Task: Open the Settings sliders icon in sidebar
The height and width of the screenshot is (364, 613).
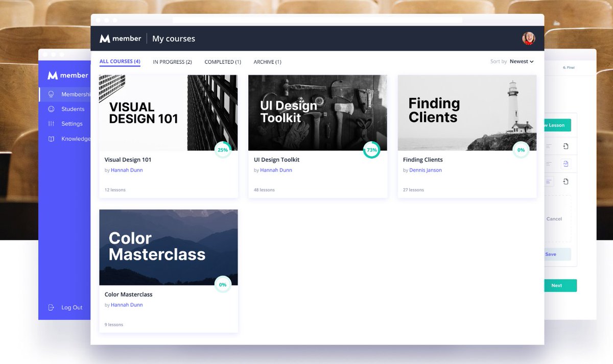Action: coord(51,124)
